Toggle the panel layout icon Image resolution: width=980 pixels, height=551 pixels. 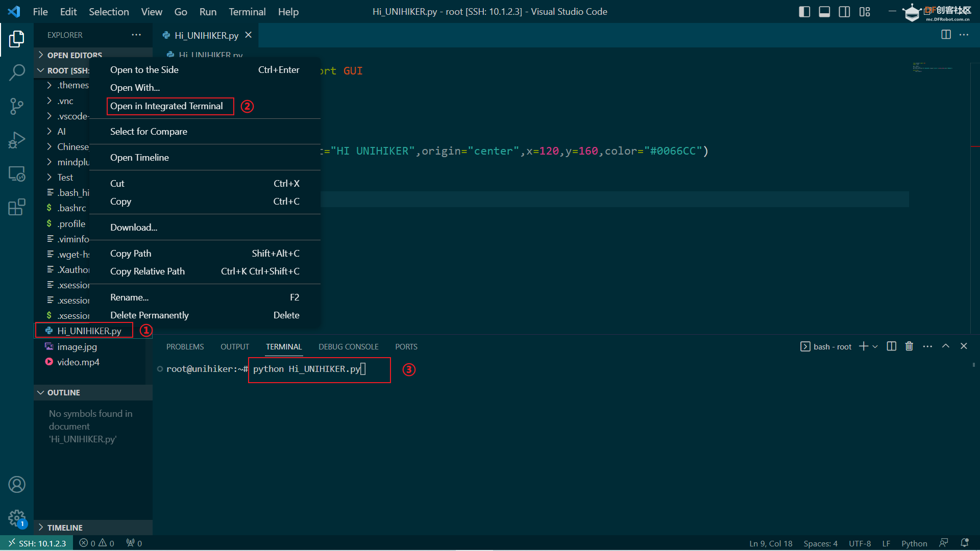[824, 12]
